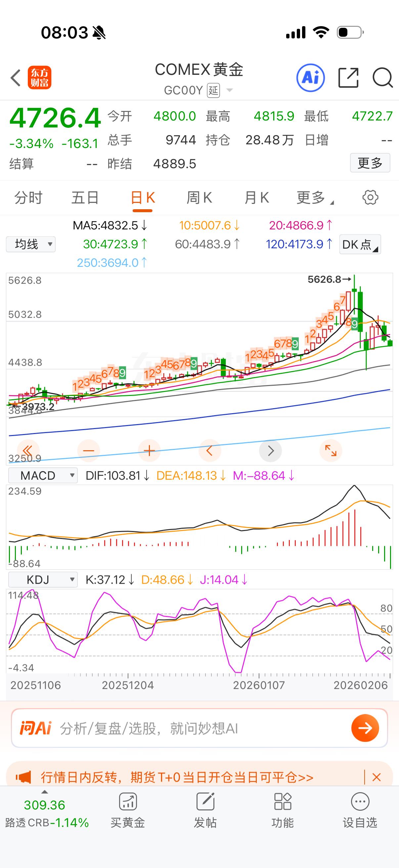Shift chart right with right arrow
This screenshot has width=399, height=868.
coord(270,451)
